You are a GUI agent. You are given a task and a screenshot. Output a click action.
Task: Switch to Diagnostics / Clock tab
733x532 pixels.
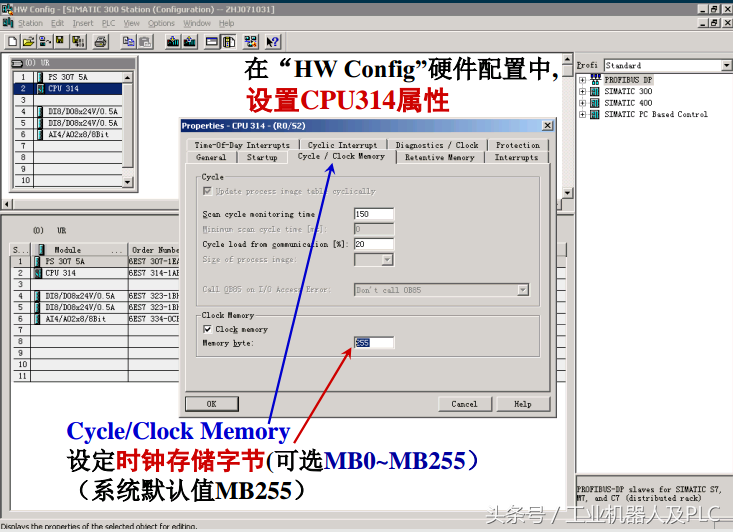[x=437, y=145]
